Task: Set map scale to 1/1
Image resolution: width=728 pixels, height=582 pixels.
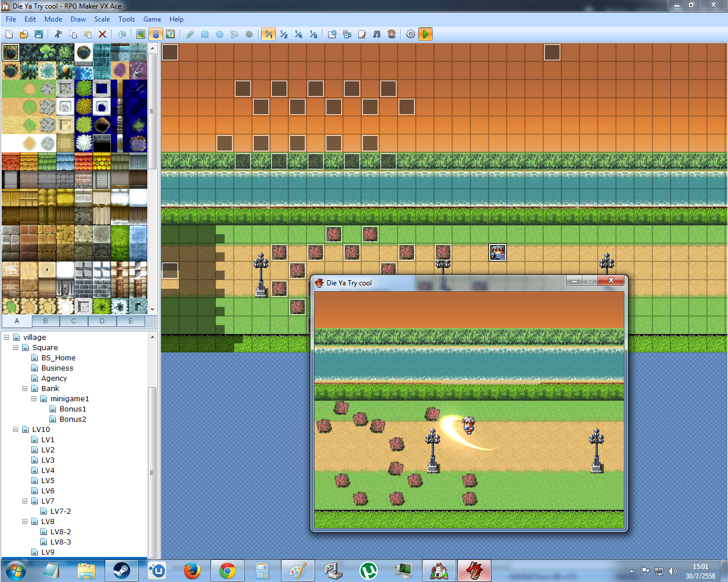Action: pyautogui.click(x=268, y=34)
